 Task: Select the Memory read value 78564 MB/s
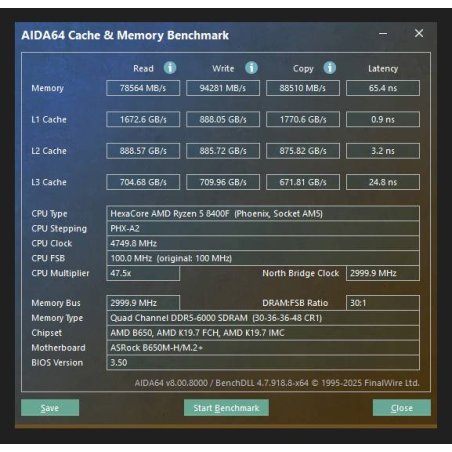point(143,88)
